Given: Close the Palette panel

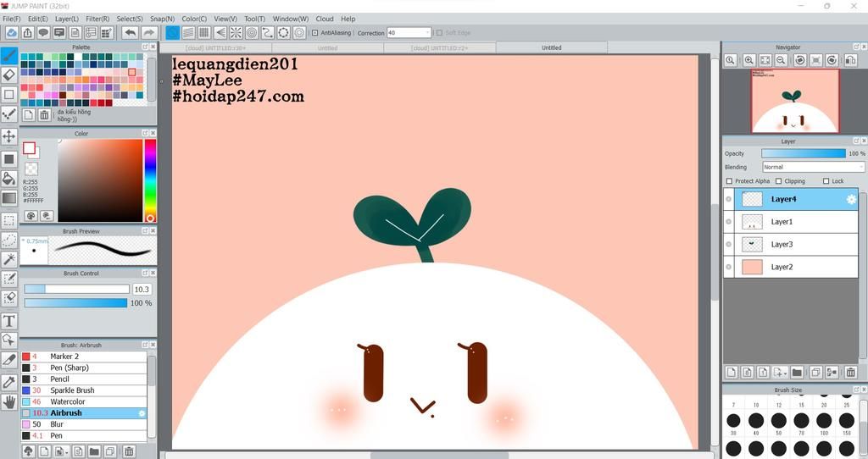Looking at the screenshot, I should click(153, 47).
